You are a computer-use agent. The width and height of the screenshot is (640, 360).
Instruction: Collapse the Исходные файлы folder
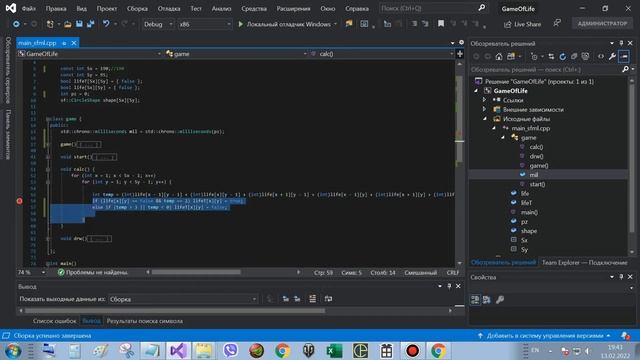[484, 119]
